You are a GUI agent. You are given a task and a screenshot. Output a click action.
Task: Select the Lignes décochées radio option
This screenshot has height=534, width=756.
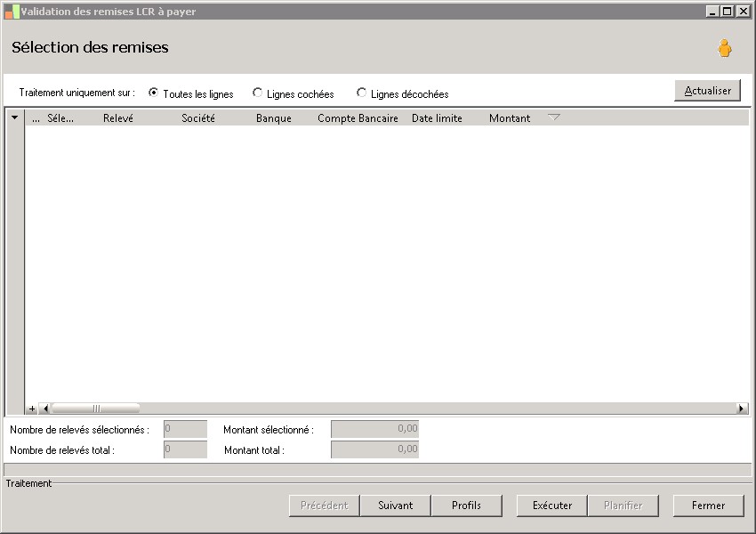pyautogui.click(x=360, y=93)
